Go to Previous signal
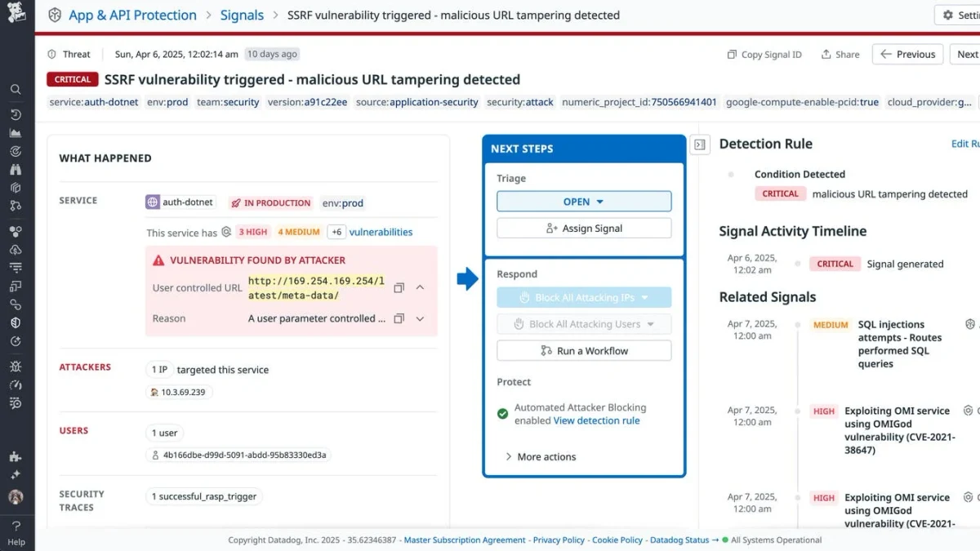 [908, 55]
